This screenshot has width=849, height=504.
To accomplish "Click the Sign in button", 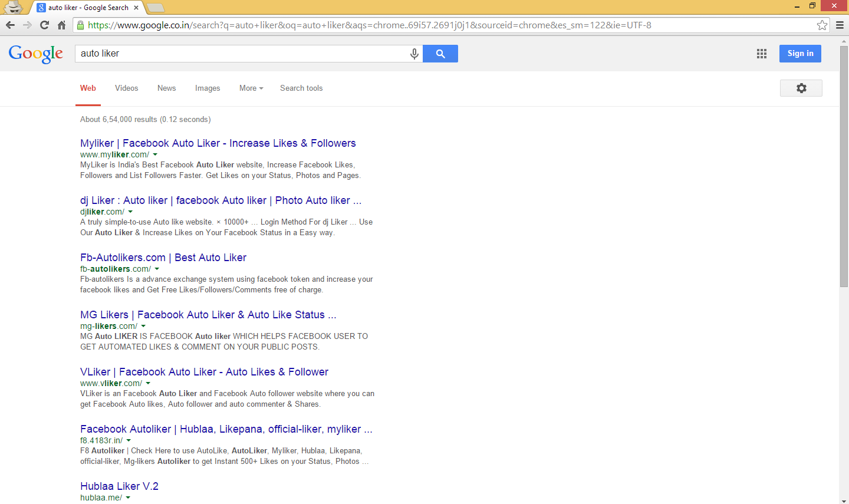I will click(800, 54).
